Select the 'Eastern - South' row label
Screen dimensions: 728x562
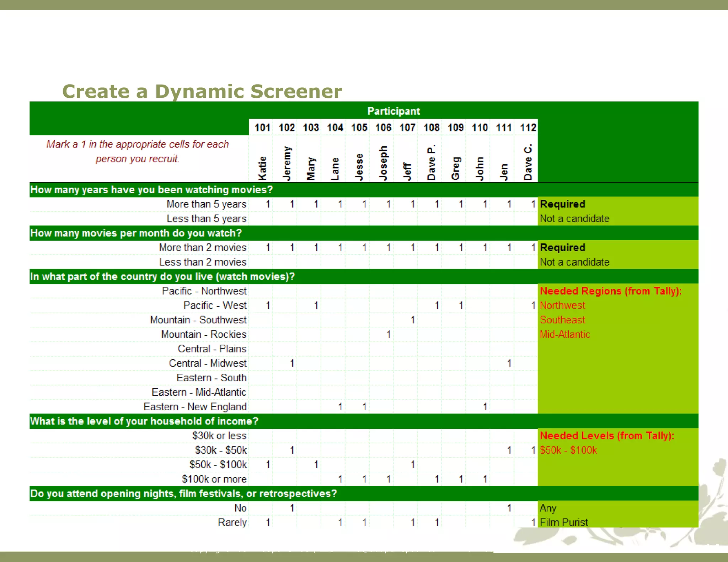tap(212, 378)
